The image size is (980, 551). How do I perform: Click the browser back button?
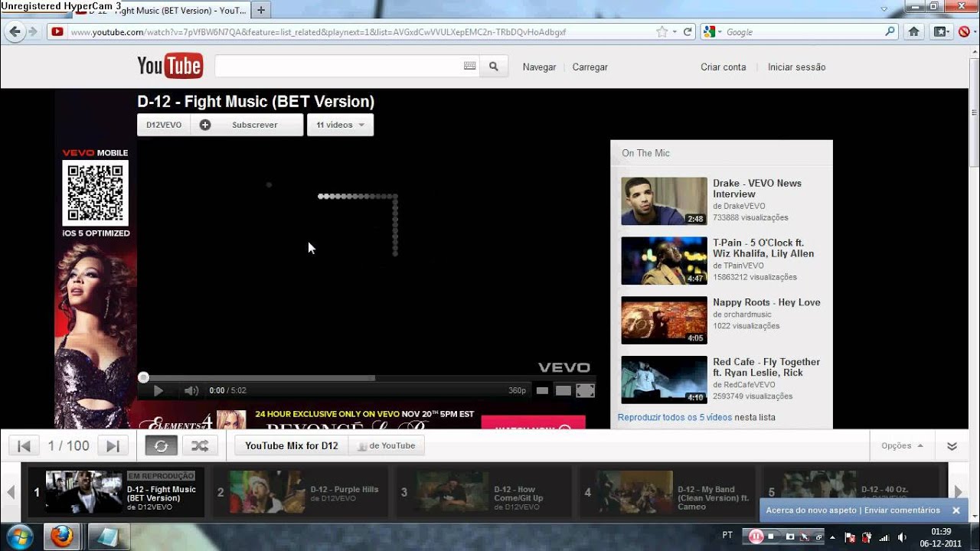tap(15, 31)
